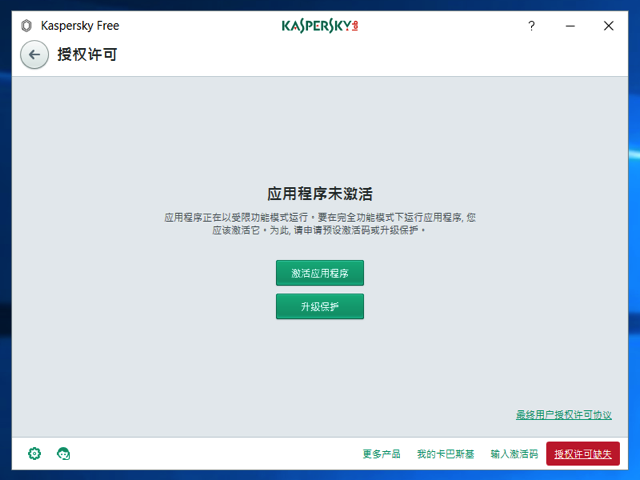Open help with the question mark icon

531,26
